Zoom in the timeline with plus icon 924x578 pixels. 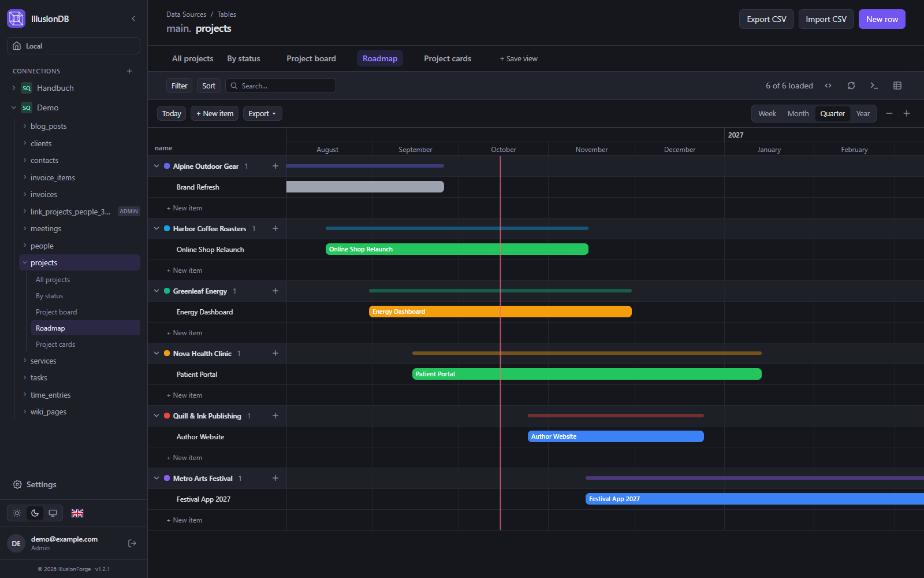click(907, 113)
